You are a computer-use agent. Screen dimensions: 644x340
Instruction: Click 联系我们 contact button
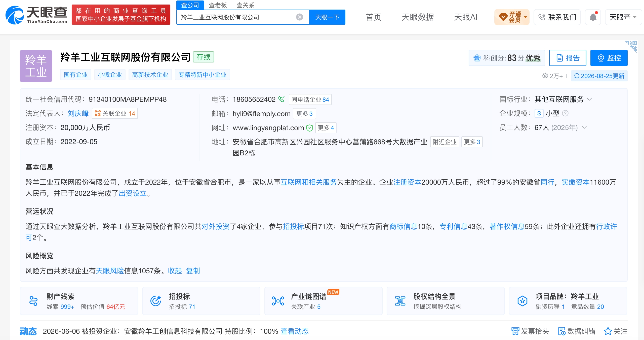[x=557, y=17]
